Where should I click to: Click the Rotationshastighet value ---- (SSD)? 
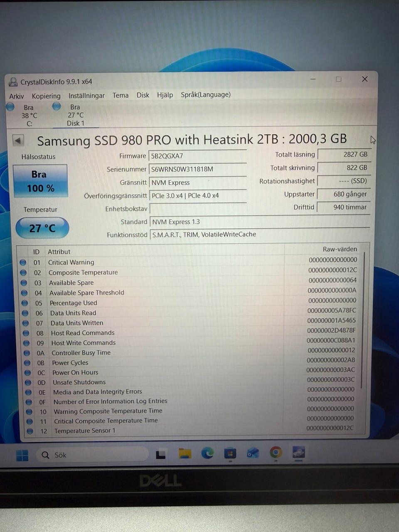pyautogui.click(x=344, y=181)
